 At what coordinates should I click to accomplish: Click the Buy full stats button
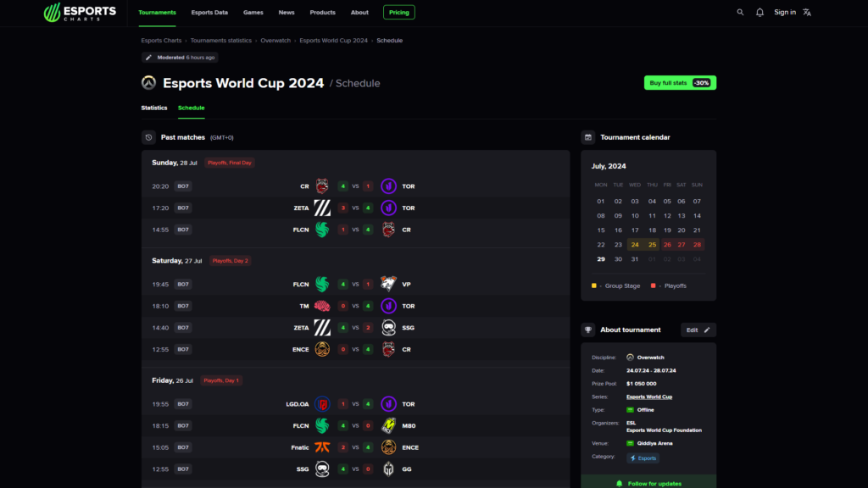679,82
